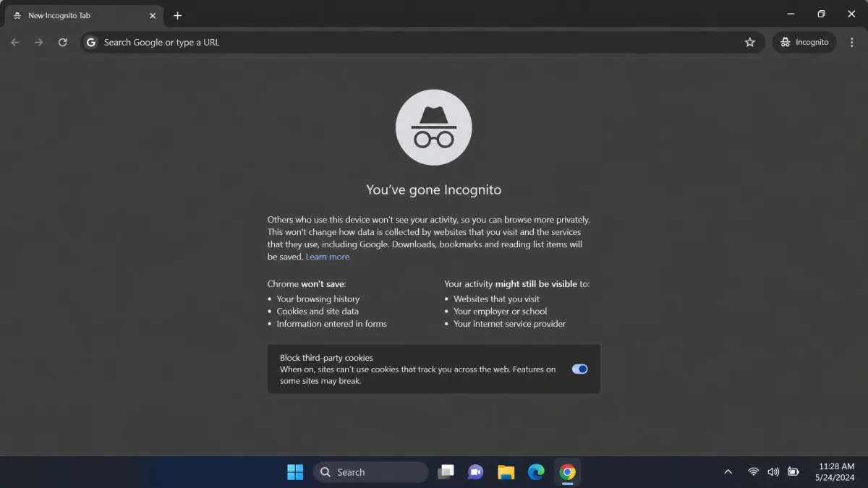Click the browser forward arrow

pos(39,43)
